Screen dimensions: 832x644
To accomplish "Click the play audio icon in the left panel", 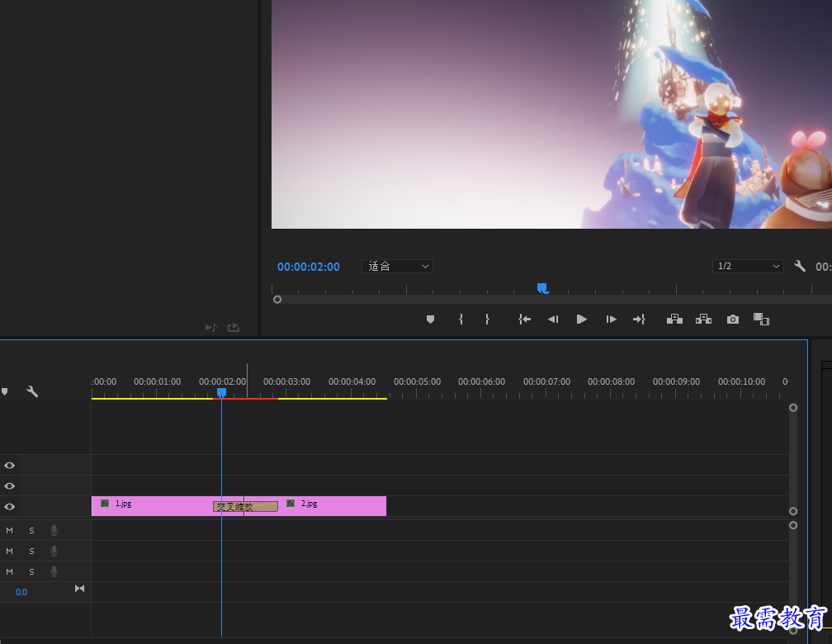I will click(211, 328).
